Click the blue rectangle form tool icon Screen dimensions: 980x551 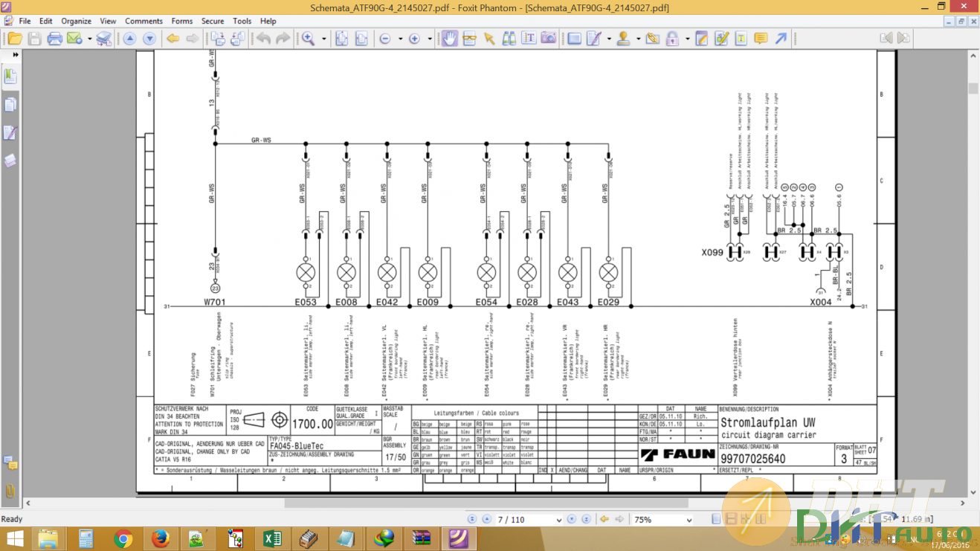574,39
